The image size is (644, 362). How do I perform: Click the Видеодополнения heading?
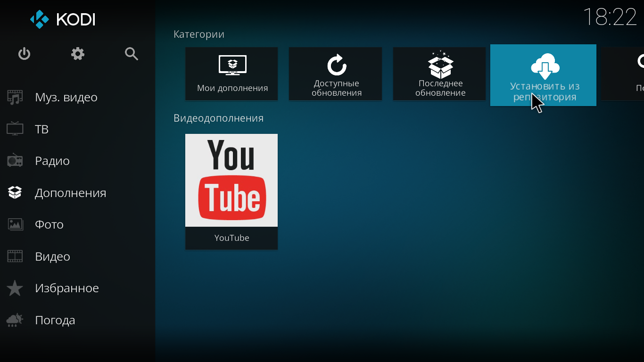(218, 118)
